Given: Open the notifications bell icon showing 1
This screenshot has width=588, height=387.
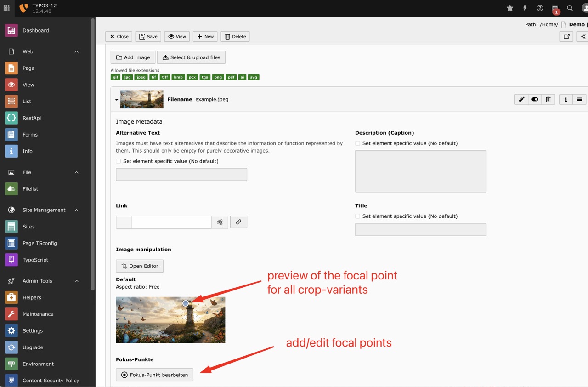Looking at the screenshot, I should pyautogui.click(x=555, y=8).
